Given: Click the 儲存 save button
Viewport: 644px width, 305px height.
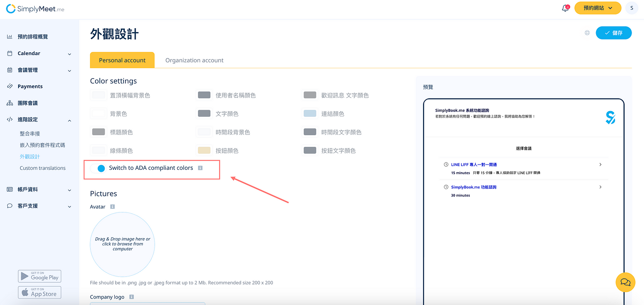Looking at the screenshot, I should point(614,33).
